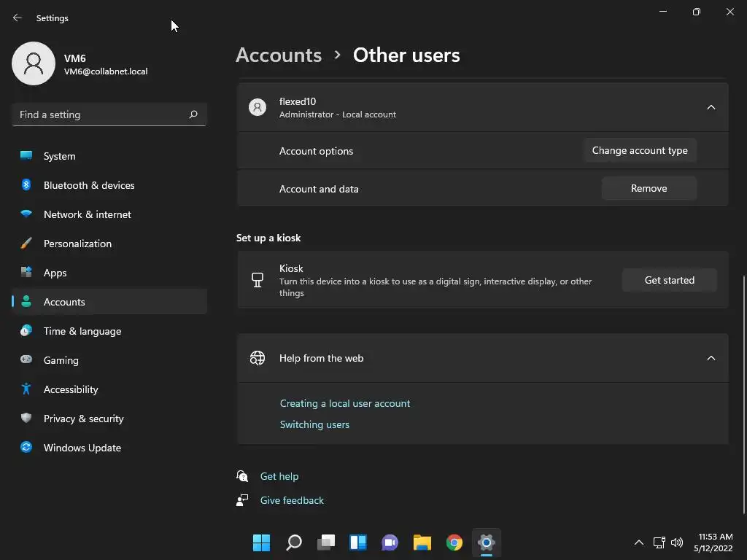This screenshot has width=747, height=560.
Task: Open Creating a local user account link
Action: [x=345, y=403]
